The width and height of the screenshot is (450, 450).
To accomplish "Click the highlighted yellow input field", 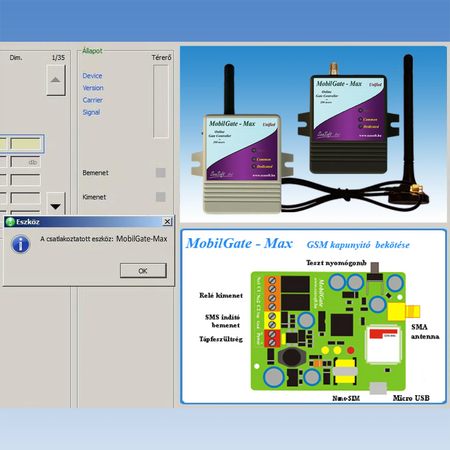I will pos(26,144).
